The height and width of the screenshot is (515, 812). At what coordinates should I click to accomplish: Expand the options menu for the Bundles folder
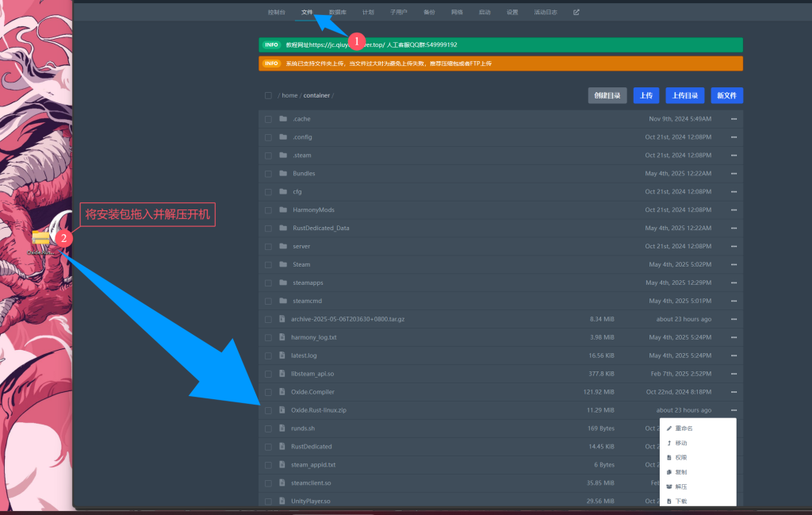(733, 174)
